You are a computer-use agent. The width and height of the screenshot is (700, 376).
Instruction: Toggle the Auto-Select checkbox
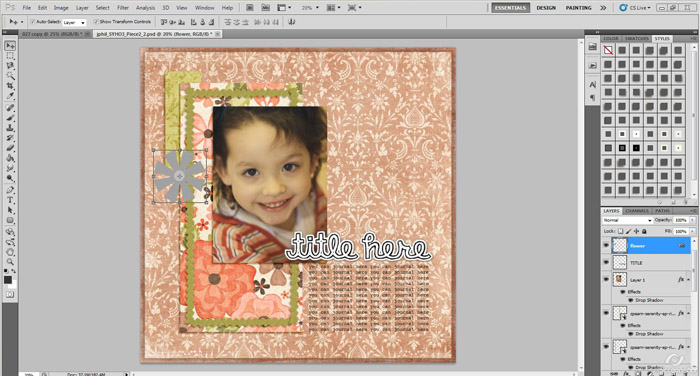click(32, 21)
